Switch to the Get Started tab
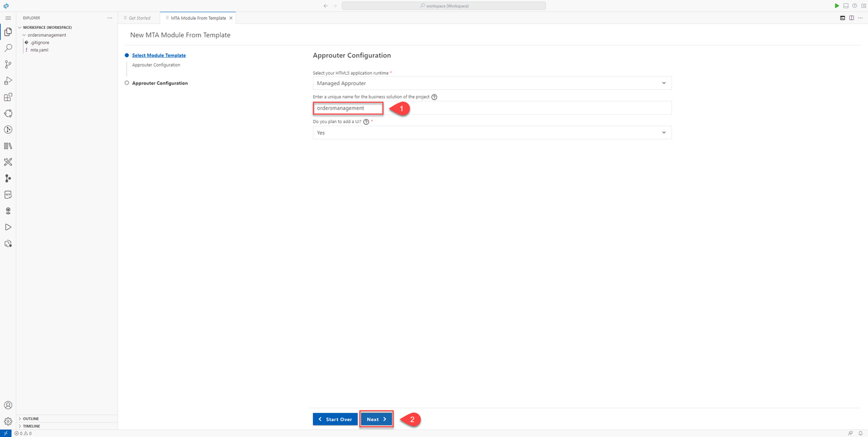 coord(139,18)
